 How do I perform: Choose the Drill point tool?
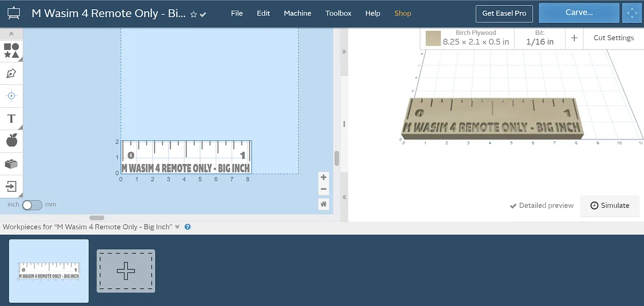coord(11,96)
